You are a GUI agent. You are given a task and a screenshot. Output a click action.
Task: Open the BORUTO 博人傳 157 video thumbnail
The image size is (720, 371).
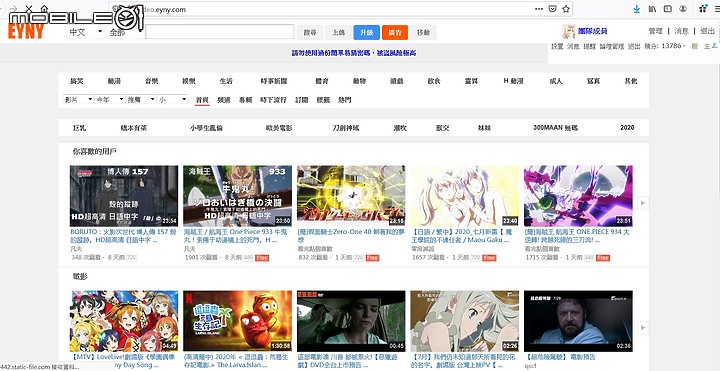tap(124, 196)
